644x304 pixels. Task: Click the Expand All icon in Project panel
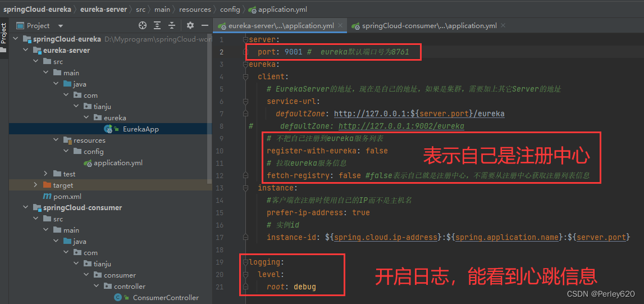click(157, 25)
